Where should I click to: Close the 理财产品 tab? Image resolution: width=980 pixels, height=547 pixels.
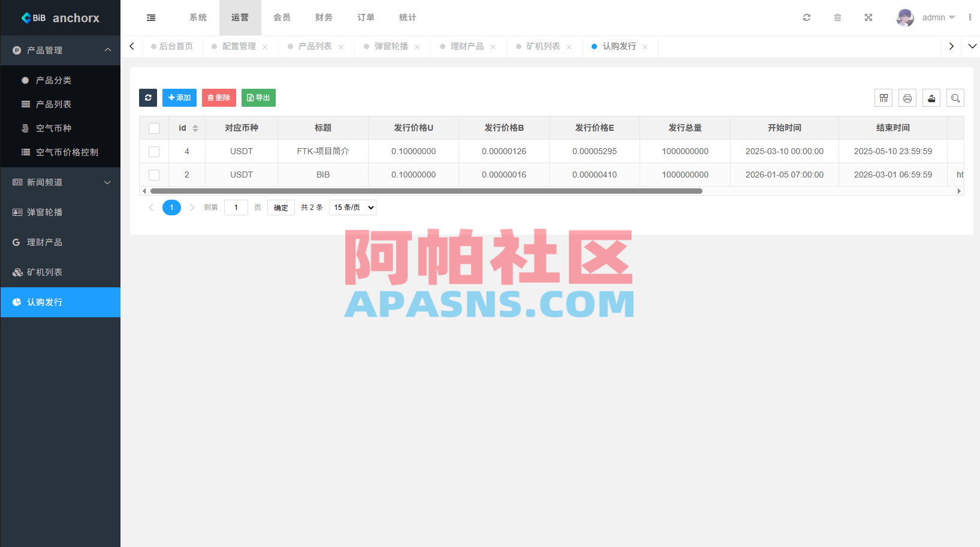(x=493, y=47)
